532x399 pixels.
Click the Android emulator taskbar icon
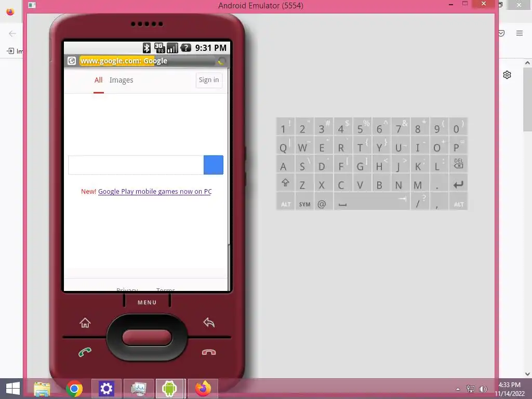pyautogui.click(x=170, y=389)
